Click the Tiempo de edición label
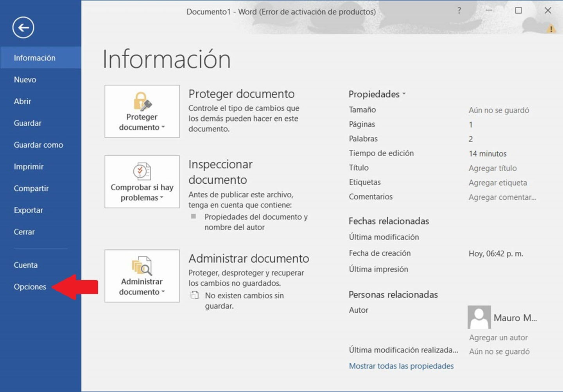 (x=381, y=153)
